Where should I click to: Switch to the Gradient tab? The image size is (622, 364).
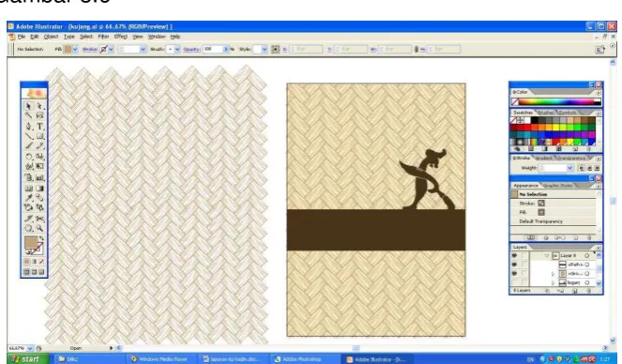point(543,158)
